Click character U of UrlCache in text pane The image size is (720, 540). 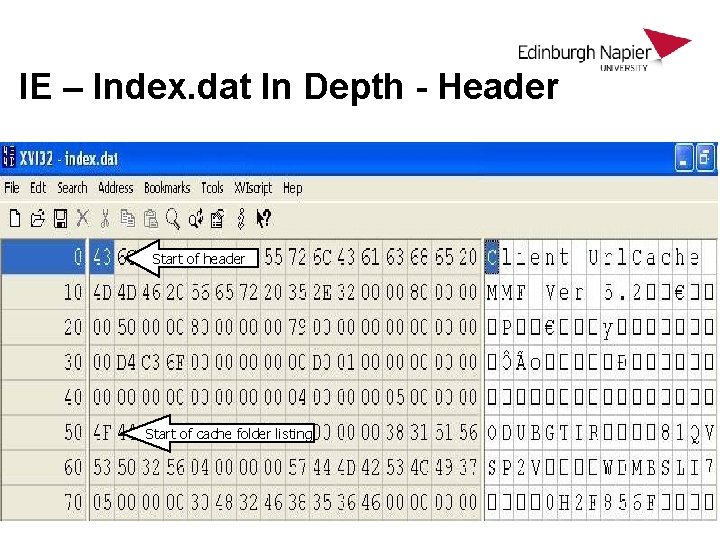click(x=594, y=258)
